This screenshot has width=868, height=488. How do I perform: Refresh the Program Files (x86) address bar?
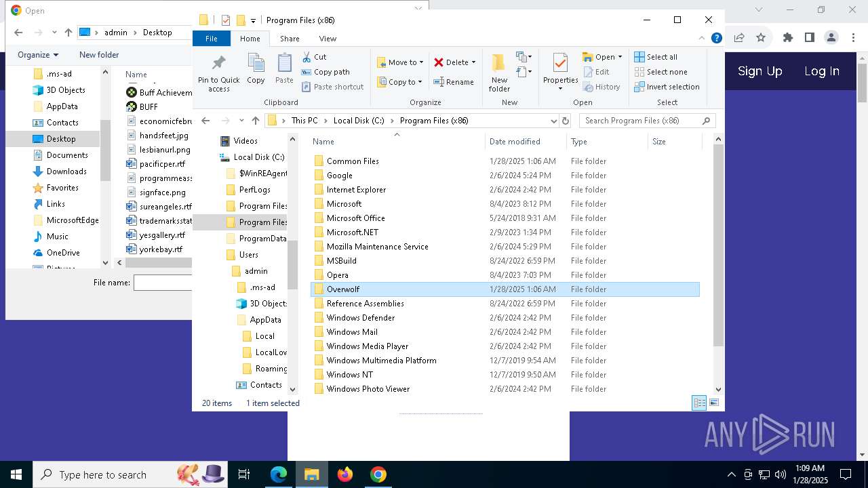(566, 121)
